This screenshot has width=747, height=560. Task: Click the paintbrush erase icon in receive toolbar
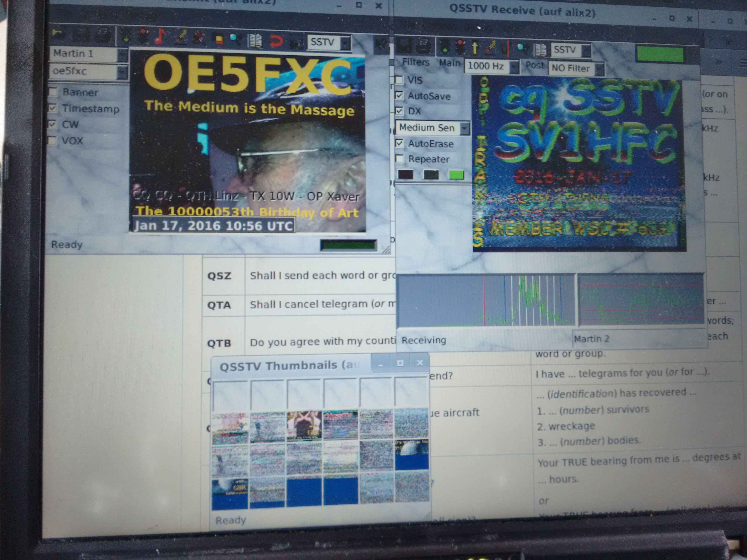(x=491, y=47)
